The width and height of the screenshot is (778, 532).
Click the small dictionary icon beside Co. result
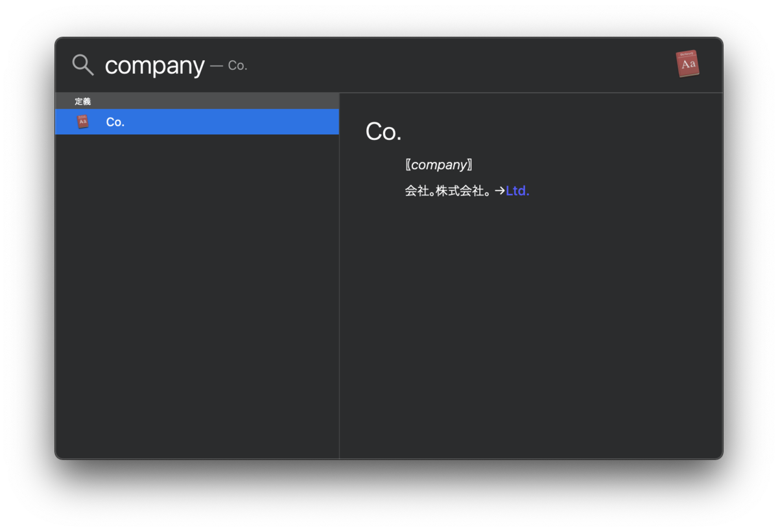pyautogui.click(x=82, y=121)
